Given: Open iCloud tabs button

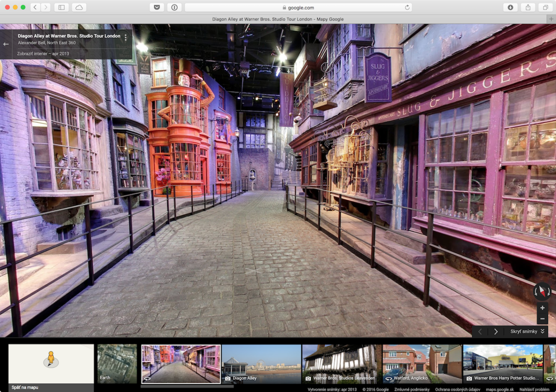Looking at the screenshot, I should point(79,7).
